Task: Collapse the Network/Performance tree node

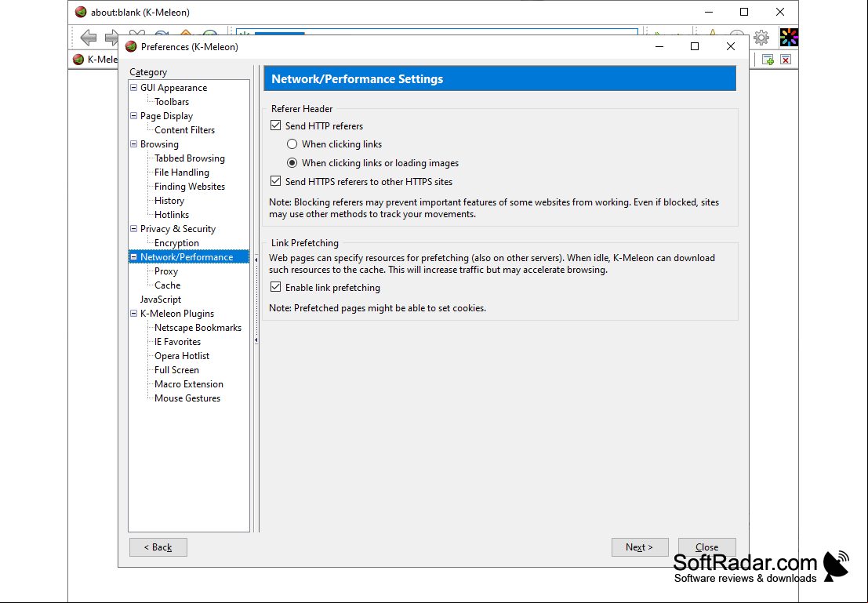Action: click(x=133, y=257)
